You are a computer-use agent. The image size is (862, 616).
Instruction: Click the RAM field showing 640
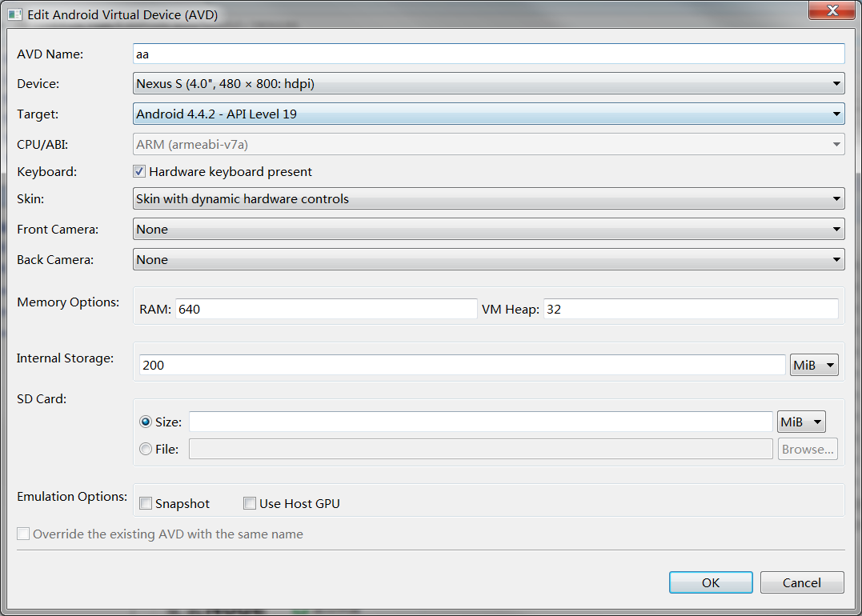coord(326,309)
